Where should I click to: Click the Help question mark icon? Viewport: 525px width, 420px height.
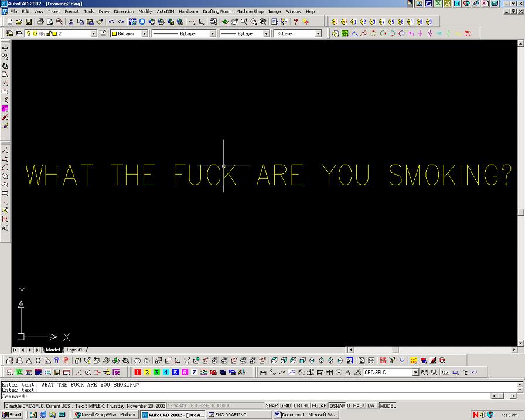296,22
